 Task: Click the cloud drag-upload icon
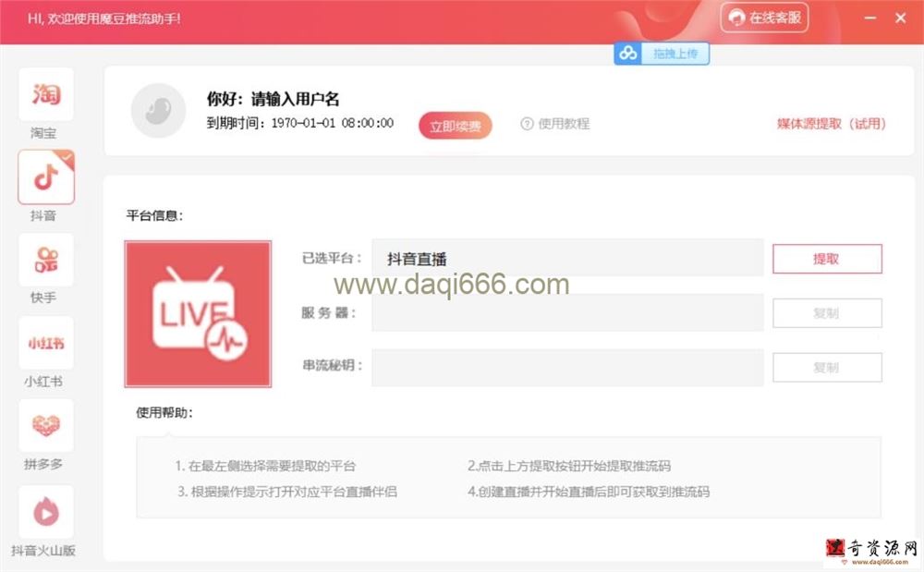coord(627,54)
